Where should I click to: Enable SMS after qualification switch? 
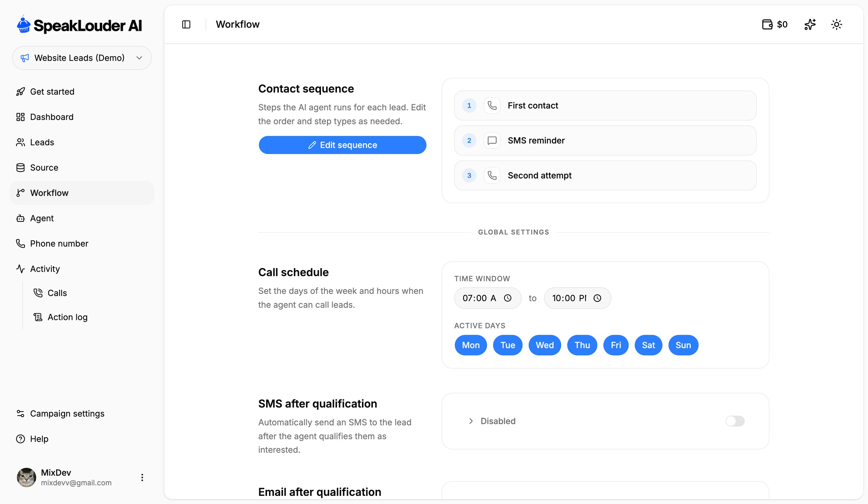click(735, 421)
